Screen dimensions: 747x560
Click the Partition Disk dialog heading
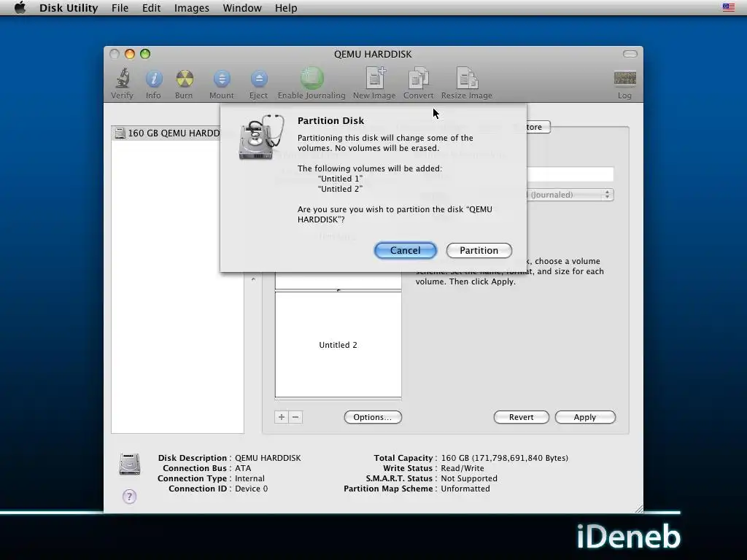(330, 120)
